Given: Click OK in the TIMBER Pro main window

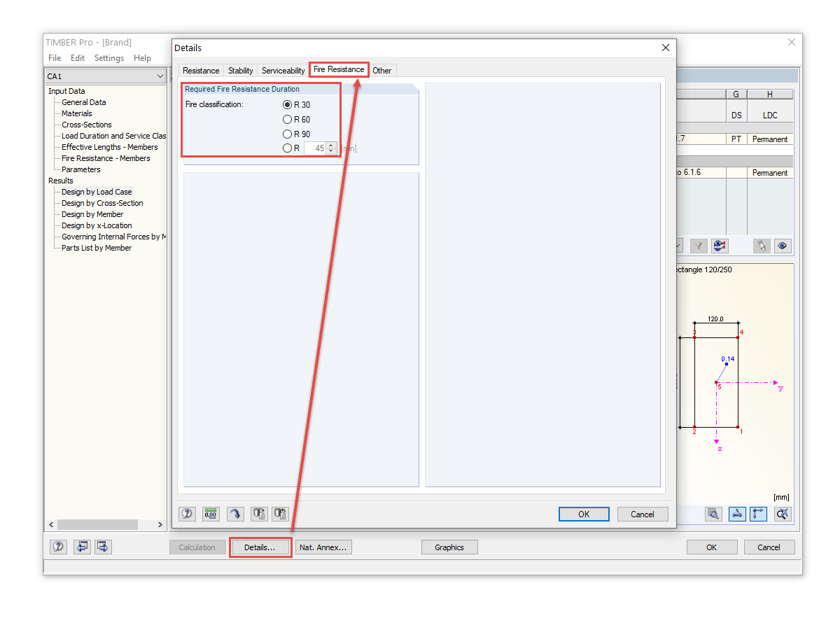Looking at the screenshot, I should (x=712, y=547).
